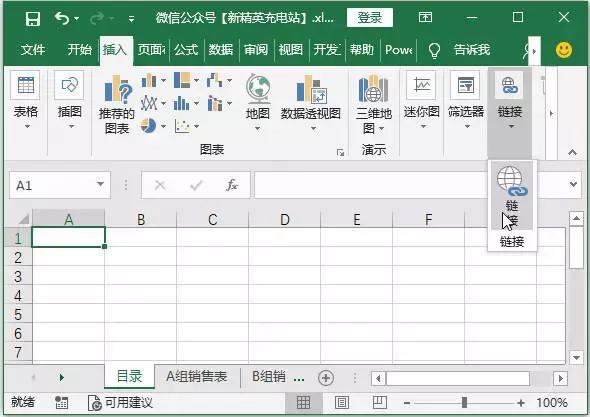Switch to Page Layout view

tap(342, 403)
